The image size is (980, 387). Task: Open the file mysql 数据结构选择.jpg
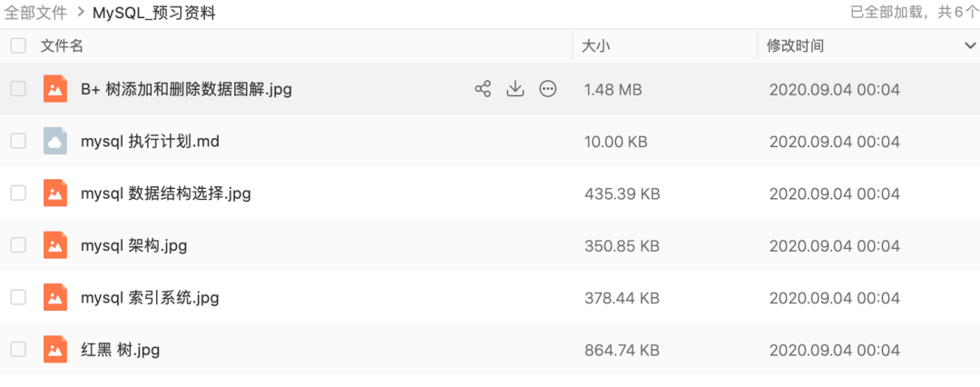(x=166, y=193)
